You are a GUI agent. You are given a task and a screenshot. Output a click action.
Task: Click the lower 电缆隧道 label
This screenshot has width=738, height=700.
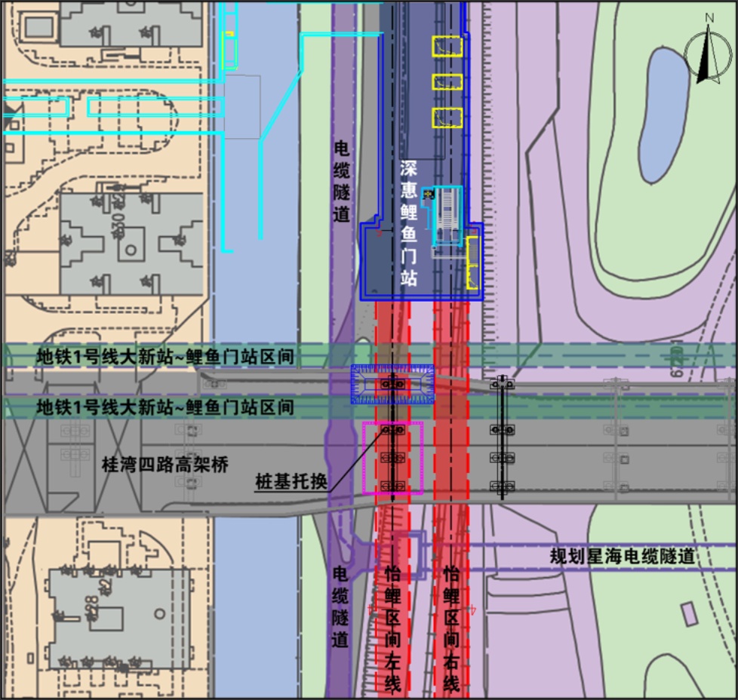340,607
